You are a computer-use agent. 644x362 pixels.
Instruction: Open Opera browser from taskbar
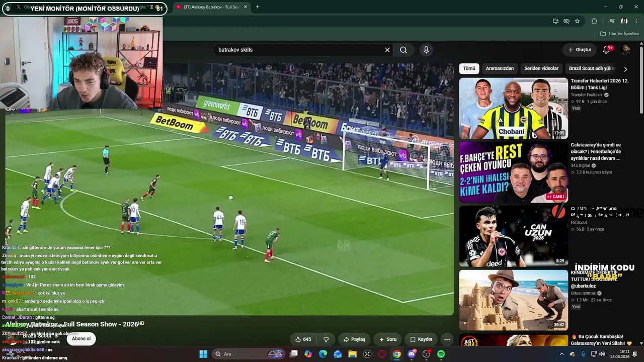(x=382, y=354)
